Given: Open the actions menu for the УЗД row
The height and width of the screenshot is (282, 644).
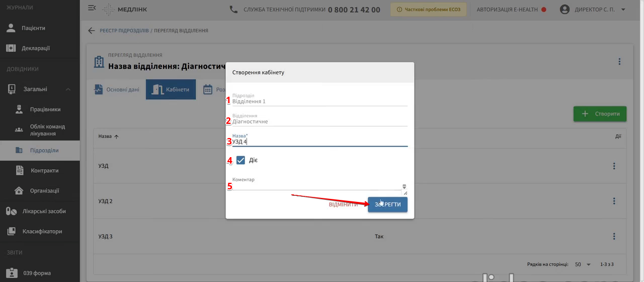Looking at the screenshot, I should tap(614, 166).
